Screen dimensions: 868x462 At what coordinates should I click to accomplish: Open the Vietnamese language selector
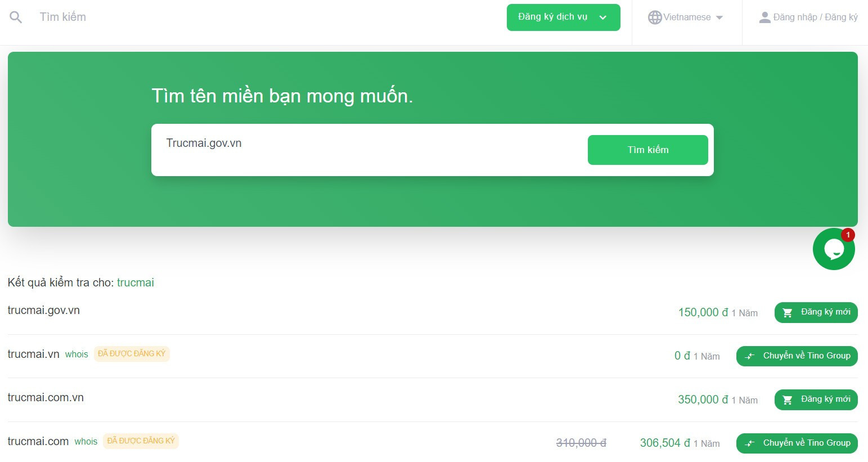686,17
